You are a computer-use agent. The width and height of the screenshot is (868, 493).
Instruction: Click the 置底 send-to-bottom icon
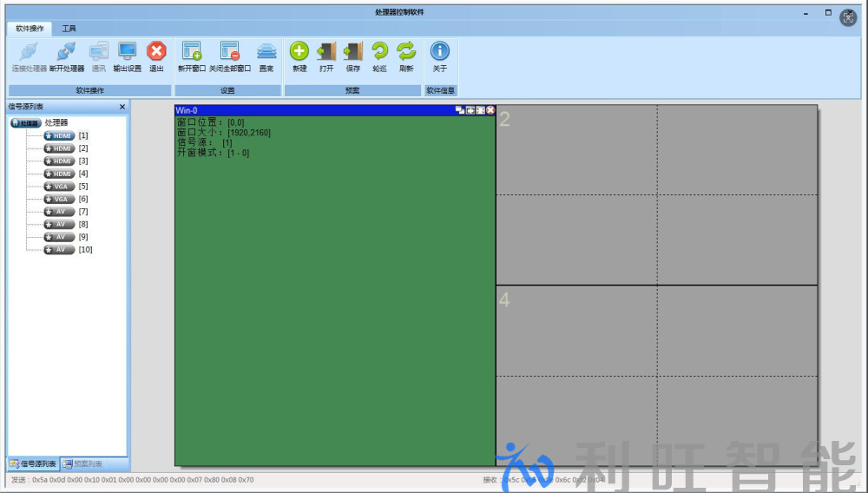(266, 52)
